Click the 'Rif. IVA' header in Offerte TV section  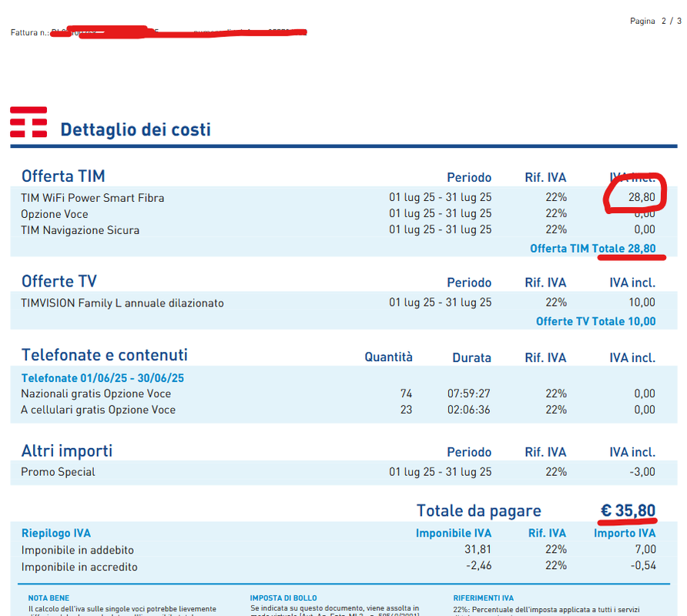pos(545,283)
